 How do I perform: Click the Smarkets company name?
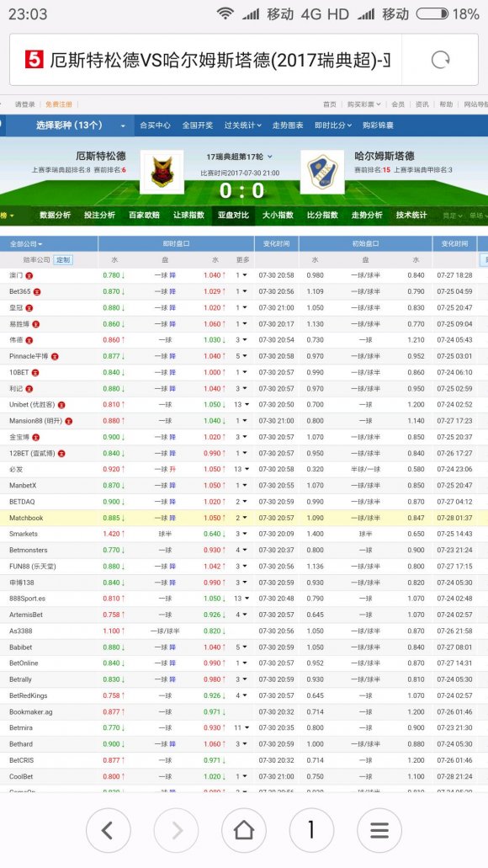24,535
